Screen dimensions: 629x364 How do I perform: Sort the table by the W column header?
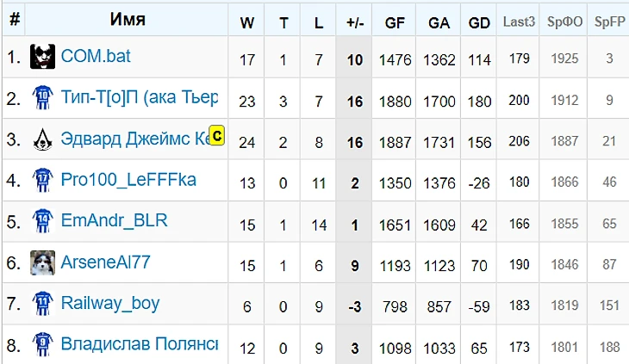[247, 23]
